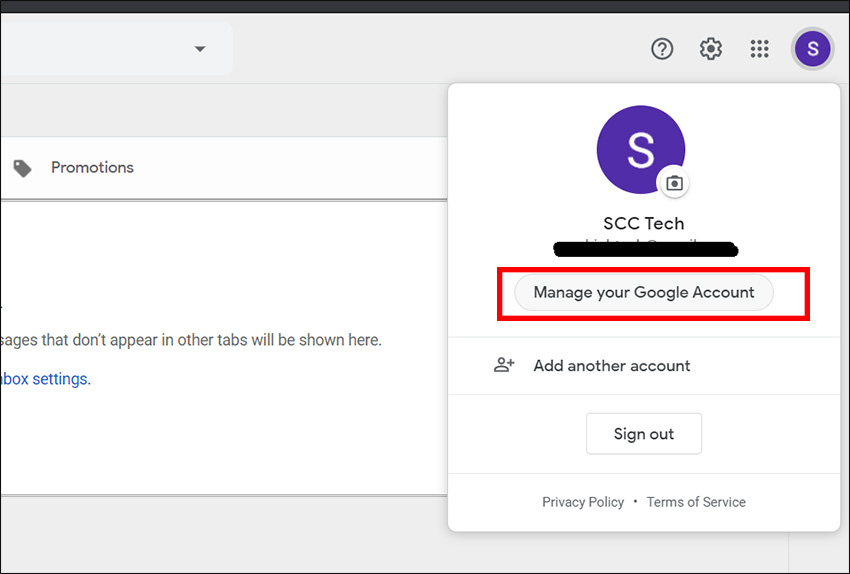This screenshot has height=574, width=850.
Task: Switch to the Promotions tab
Action: 92,167
